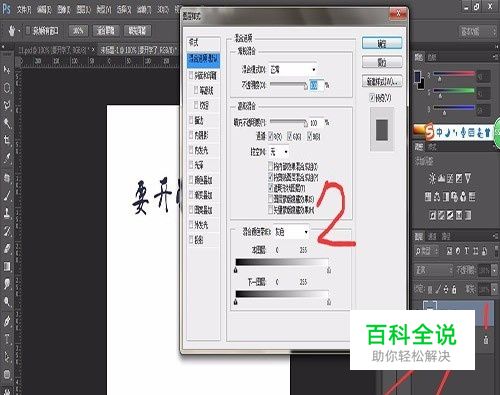Check 矢量蒙版隐藏效果 option
Screen dimensions: 500x395
coord(271,210)
